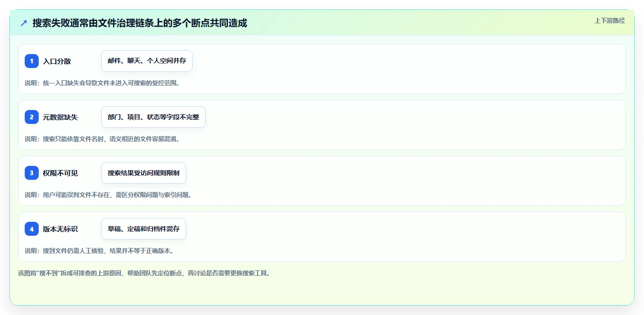Click the note 搜到文件仍需人工核验
The image size is (644, 315).
74,251
